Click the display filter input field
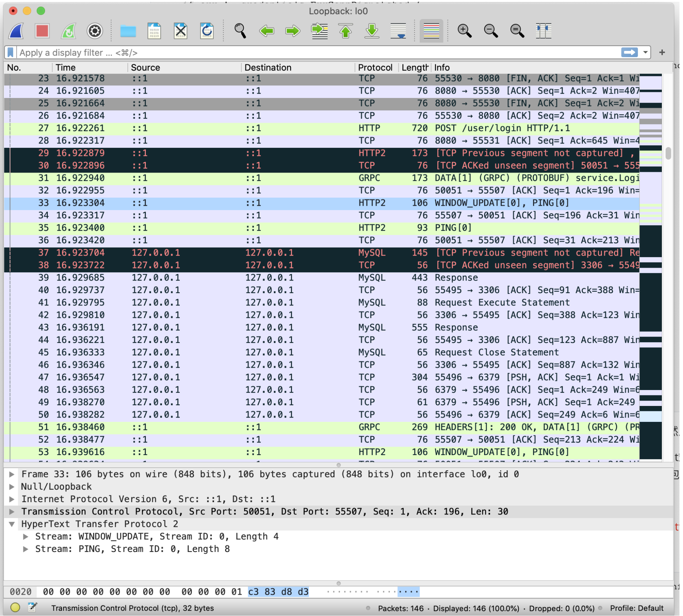The width and height of the screenshot is (683, 616). point(318,53)
